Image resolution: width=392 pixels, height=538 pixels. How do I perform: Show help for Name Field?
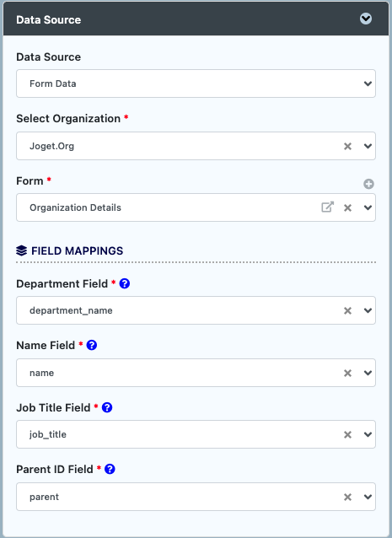pyautogui.click(x=92, y=345)
